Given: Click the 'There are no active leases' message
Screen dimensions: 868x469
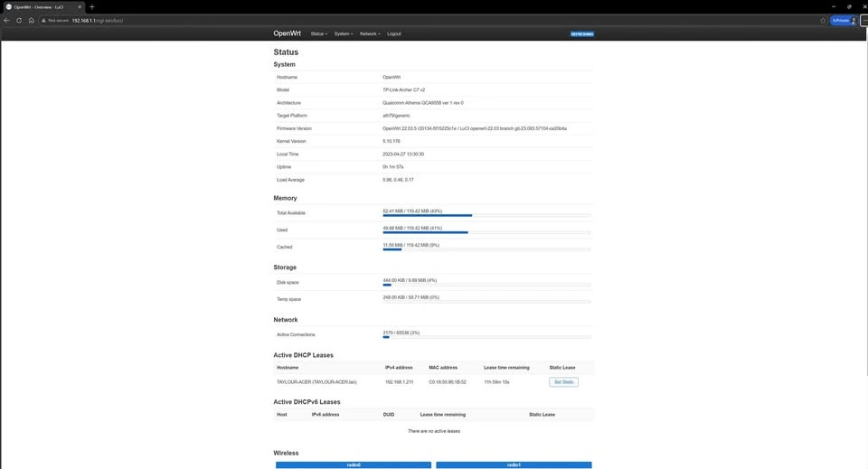Looking at the screenshot, I should (x=434, y=431).
